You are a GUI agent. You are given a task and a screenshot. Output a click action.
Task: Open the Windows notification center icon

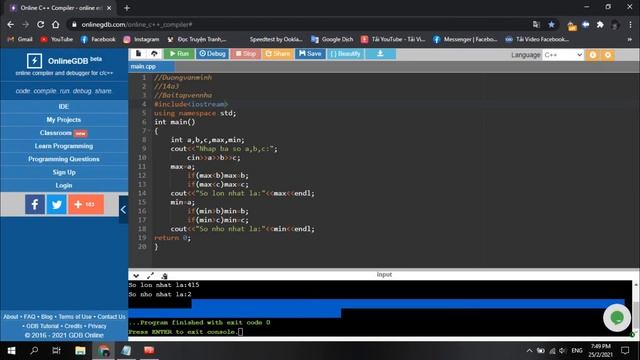pos(625,351)
